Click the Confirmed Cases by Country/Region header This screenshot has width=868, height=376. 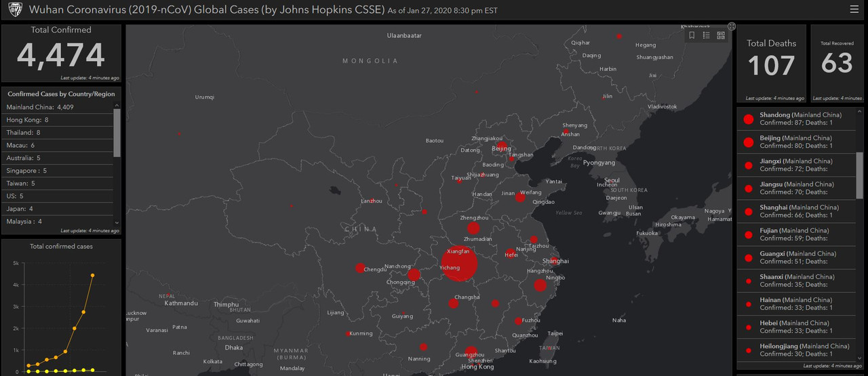61,94
